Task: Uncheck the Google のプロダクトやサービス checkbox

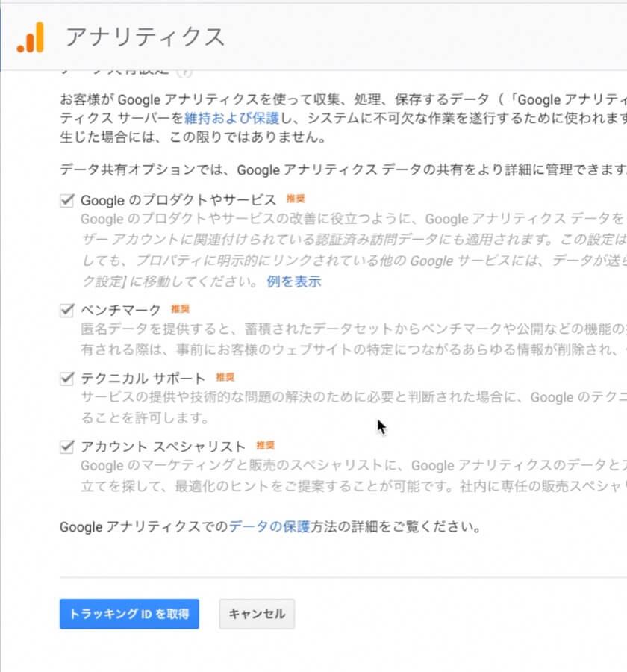Action: click(x=67, y=200)
